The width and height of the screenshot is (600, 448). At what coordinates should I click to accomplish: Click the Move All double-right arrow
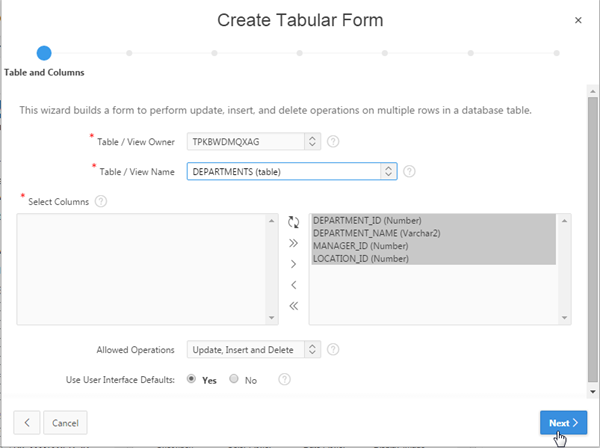point(293,243)
